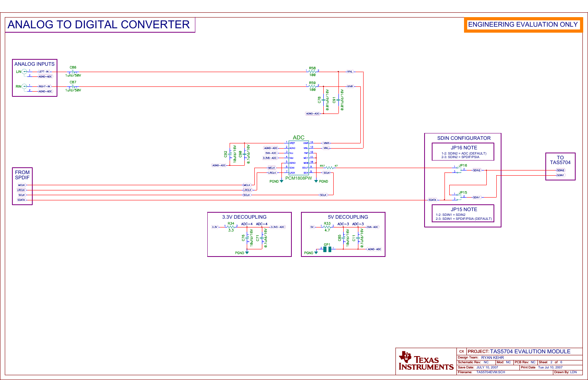Image resolution: width=588 pixels, height=380 pixels.
Task: Click the "JP15 NOTE" text box
Action: tap(463, 214)
